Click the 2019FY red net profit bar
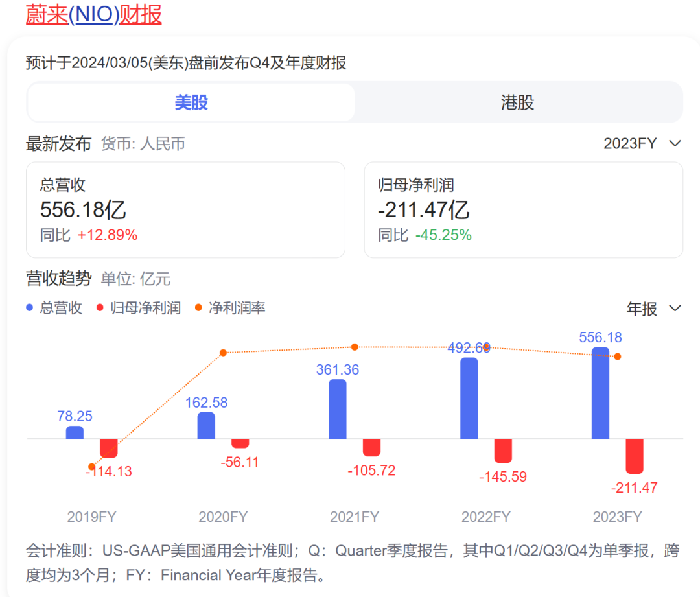The width and height of the screenshot is (700, 597). tap(109, 449)
